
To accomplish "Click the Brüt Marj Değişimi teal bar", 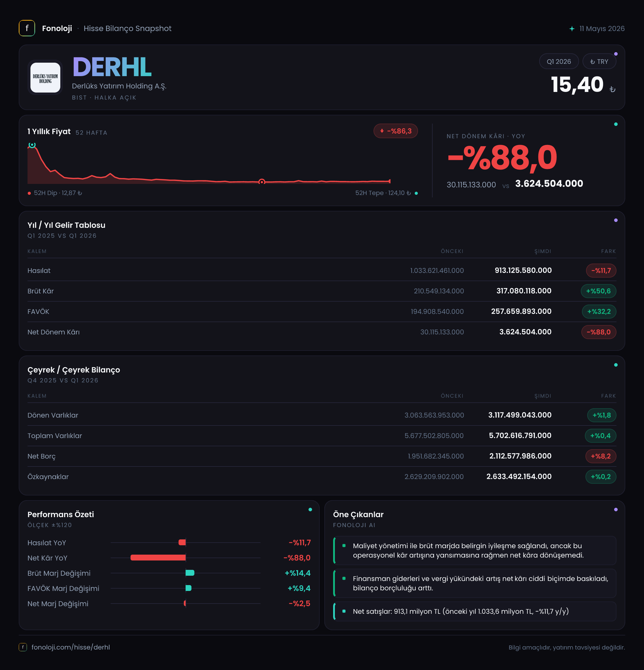I will coord(190,573).
